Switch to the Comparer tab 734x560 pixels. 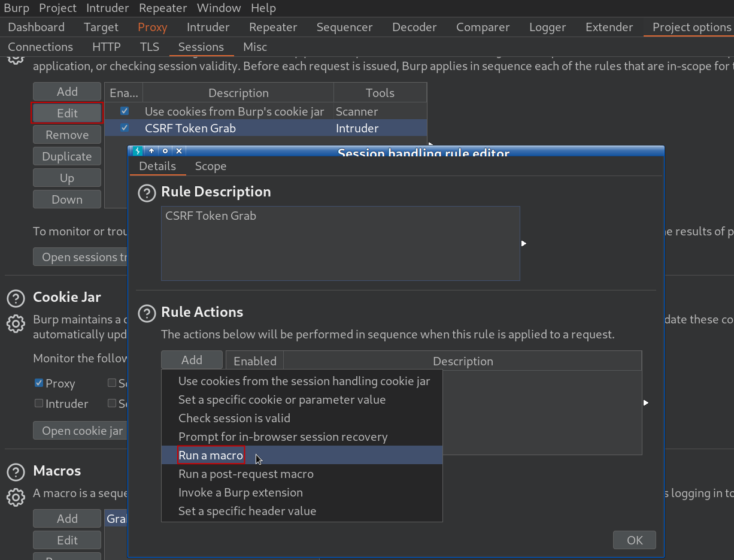pos(483,27)
